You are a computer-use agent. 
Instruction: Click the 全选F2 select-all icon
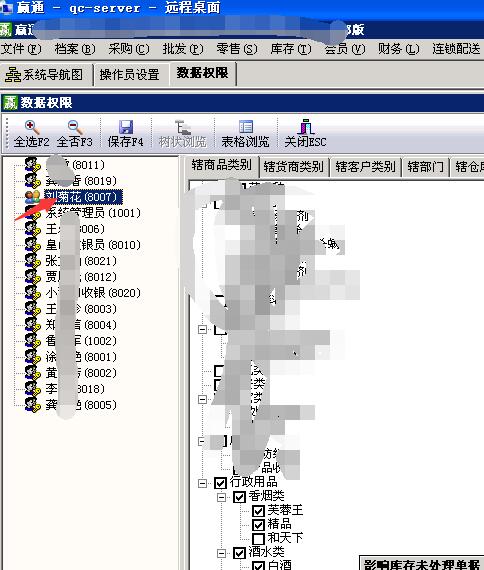32,127
